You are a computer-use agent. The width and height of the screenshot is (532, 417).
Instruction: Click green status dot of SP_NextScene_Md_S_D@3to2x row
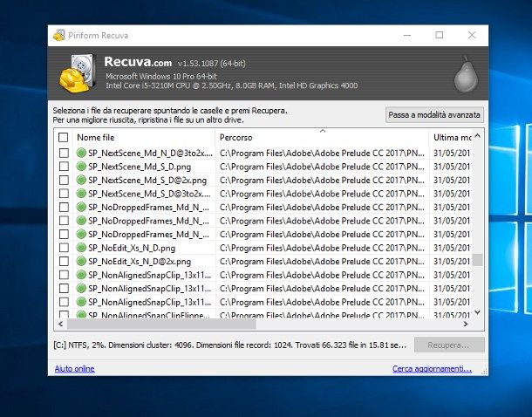(81, 194)
